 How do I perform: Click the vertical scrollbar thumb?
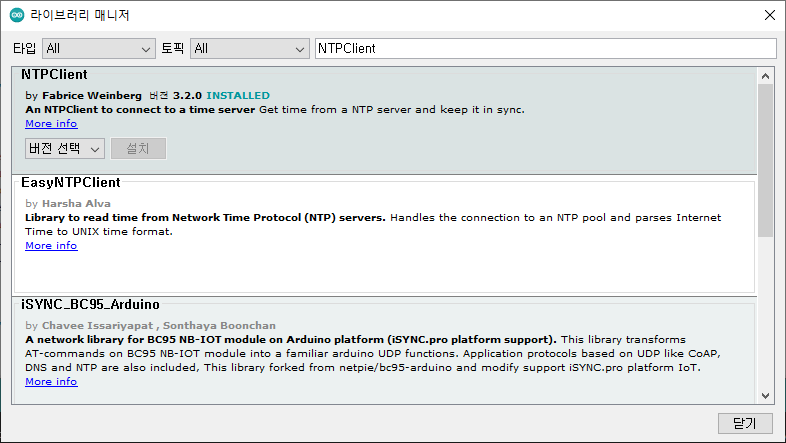click(x=765, y=160)
